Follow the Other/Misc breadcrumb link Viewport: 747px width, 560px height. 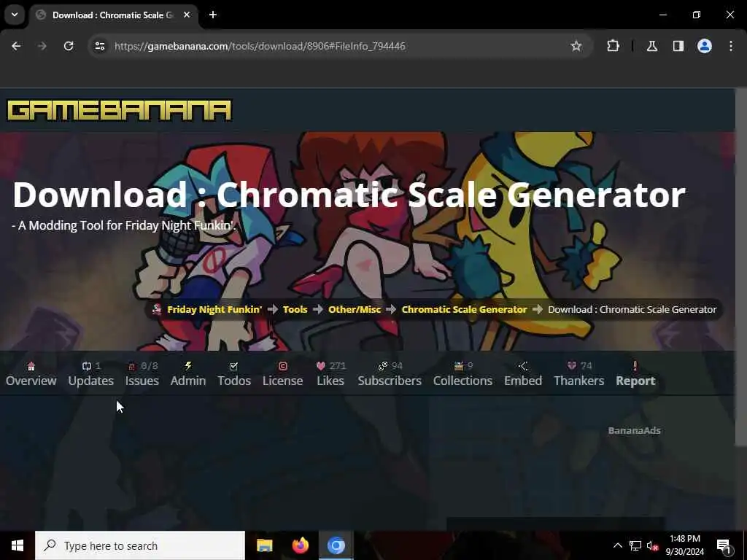(x=355, y=309)
